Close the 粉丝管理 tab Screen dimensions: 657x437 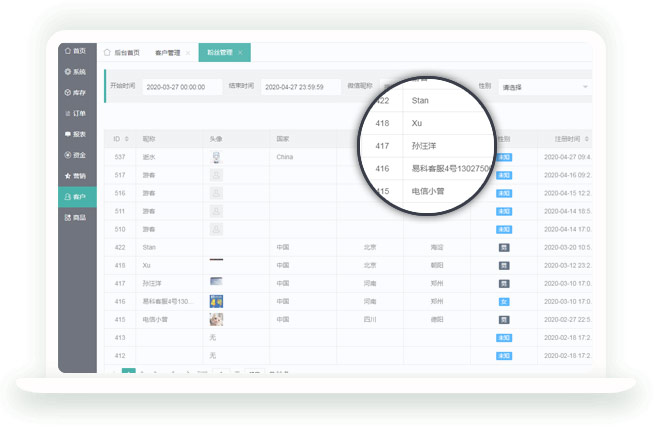(240, 52)
